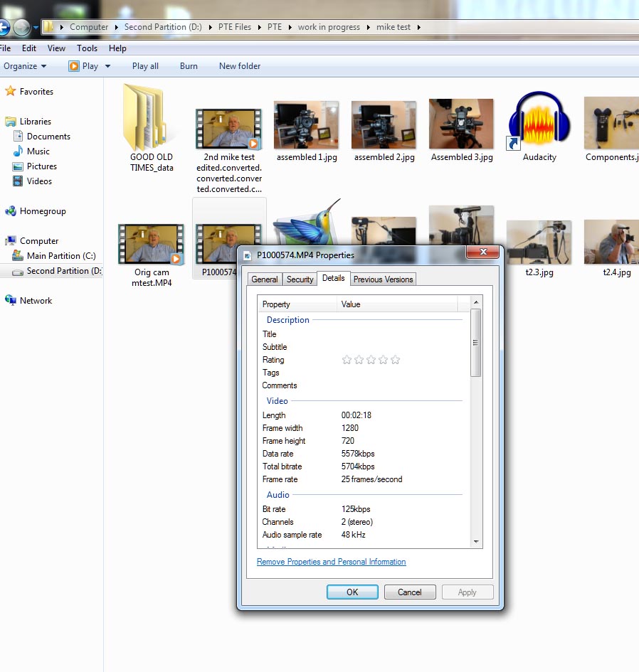
Task: Open the GOOD OLD TIMES_data folder
Action: (151, 118)
